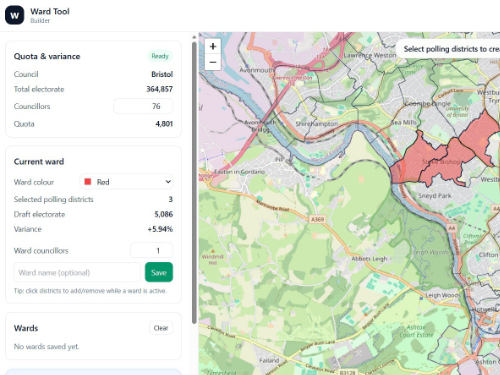500x375 pixels.
Task: Click the Ward name input field
Action: point(77,272)
